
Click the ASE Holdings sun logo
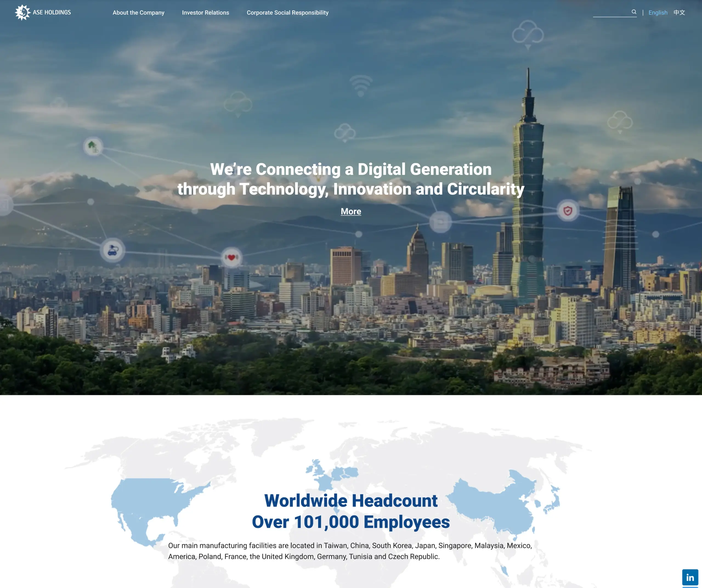[x=23, y=12]
